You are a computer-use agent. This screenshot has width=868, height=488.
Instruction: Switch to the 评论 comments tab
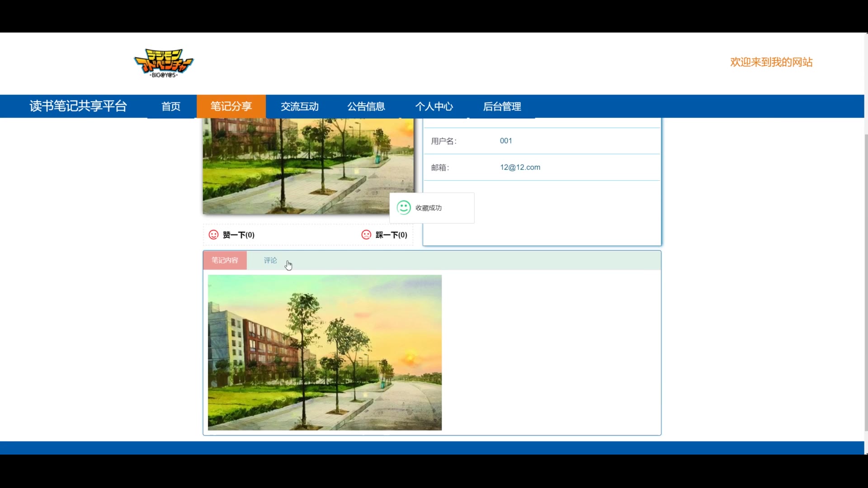(x=270, y=260)
